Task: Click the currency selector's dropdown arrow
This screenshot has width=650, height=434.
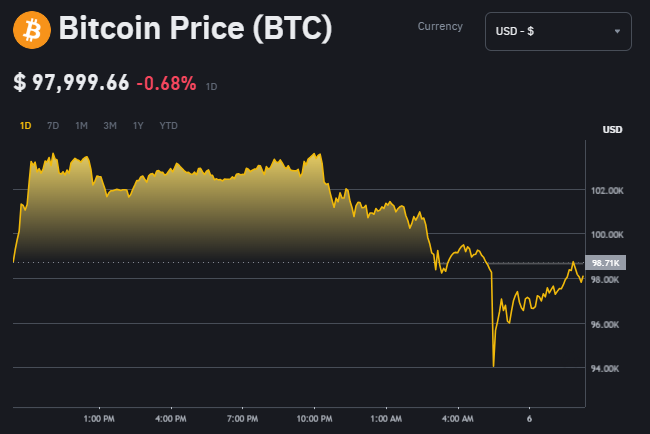Action: pyautogui.click(x=617, y=32)
